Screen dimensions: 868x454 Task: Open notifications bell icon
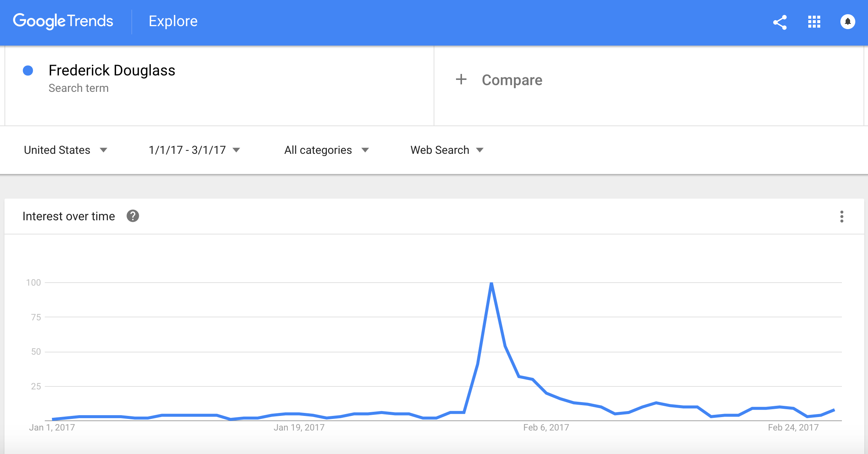pos(847,22)
